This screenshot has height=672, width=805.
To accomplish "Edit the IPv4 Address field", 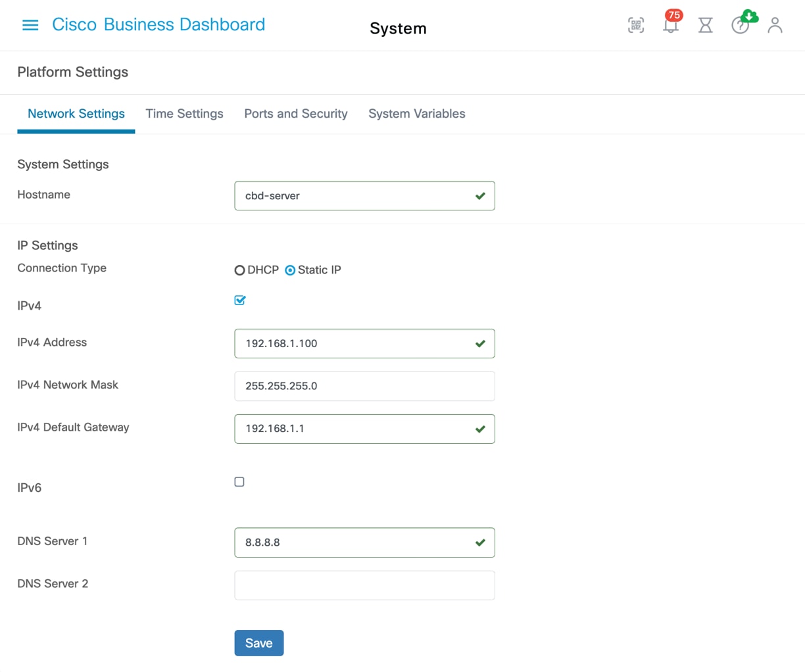I will coord(364,344).
